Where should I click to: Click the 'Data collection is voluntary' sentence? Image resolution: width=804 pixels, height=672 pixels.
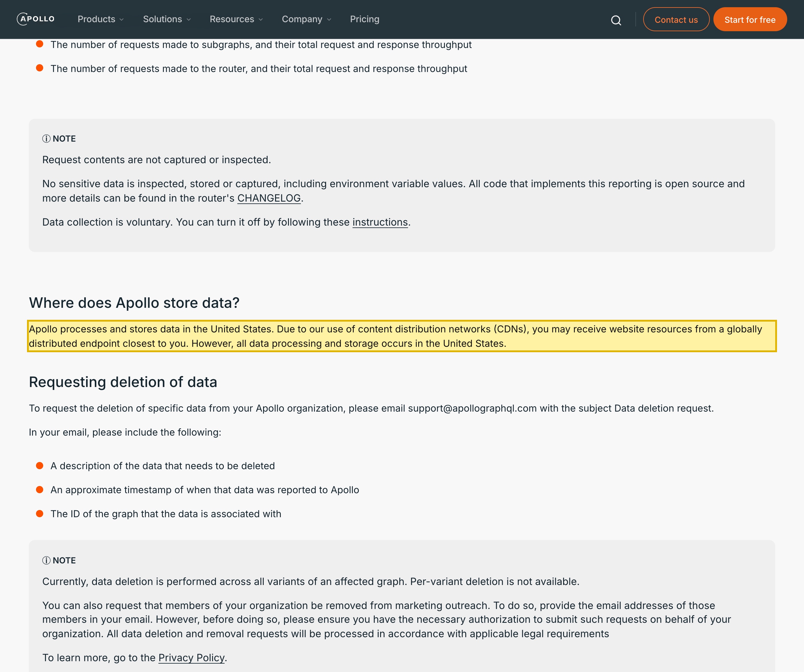tap(226, 222)
